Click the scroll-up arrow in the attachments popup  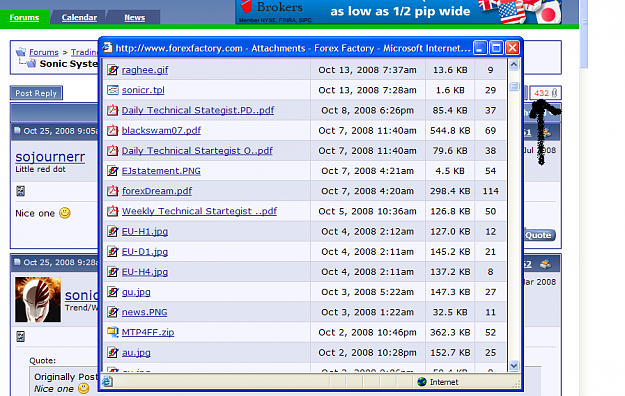point(514,64)
